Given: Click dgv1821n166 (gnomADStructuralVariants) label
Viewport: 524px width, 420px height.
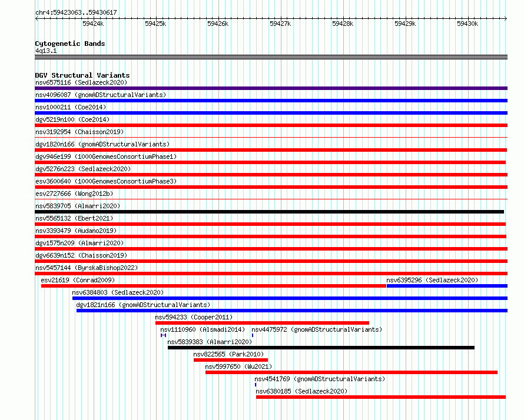Looking at the screenshot, I should (143, 305).
